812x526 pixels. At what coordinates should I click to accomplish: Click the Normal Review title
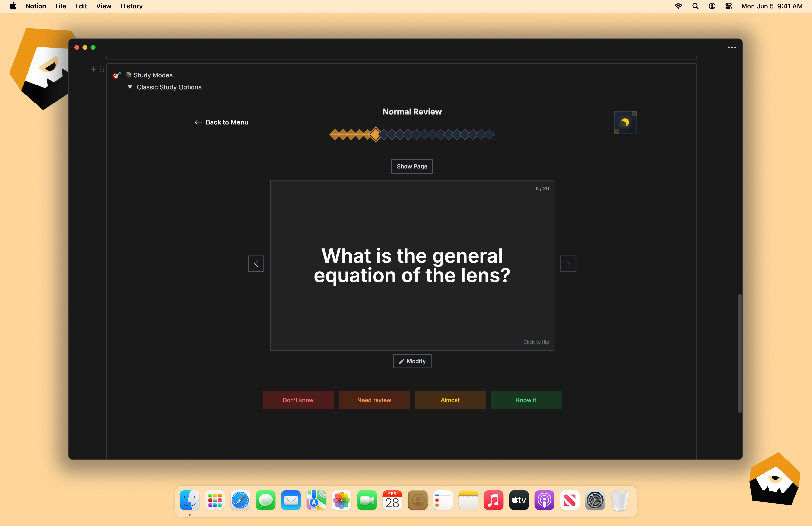tap(412, 112)
